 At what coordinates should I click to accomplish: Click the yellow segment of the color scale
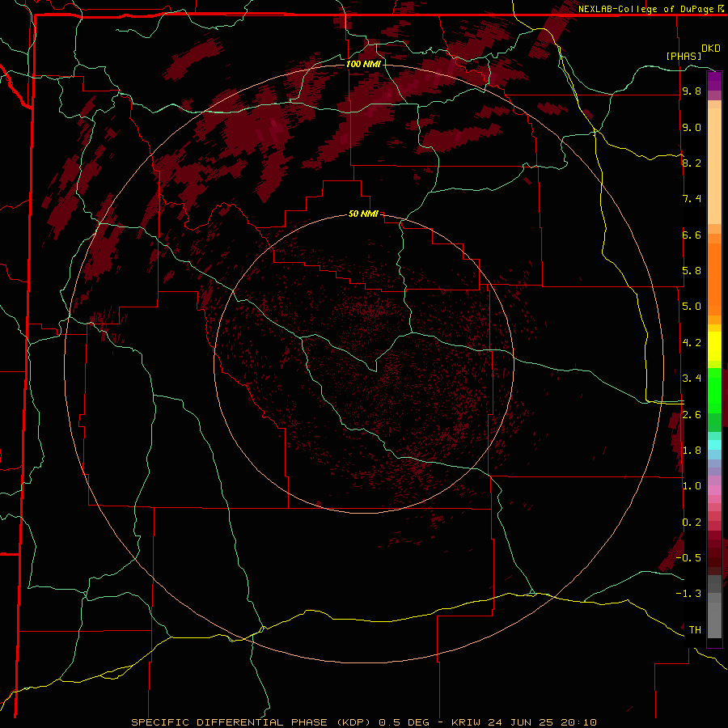[x=714, y=346]
